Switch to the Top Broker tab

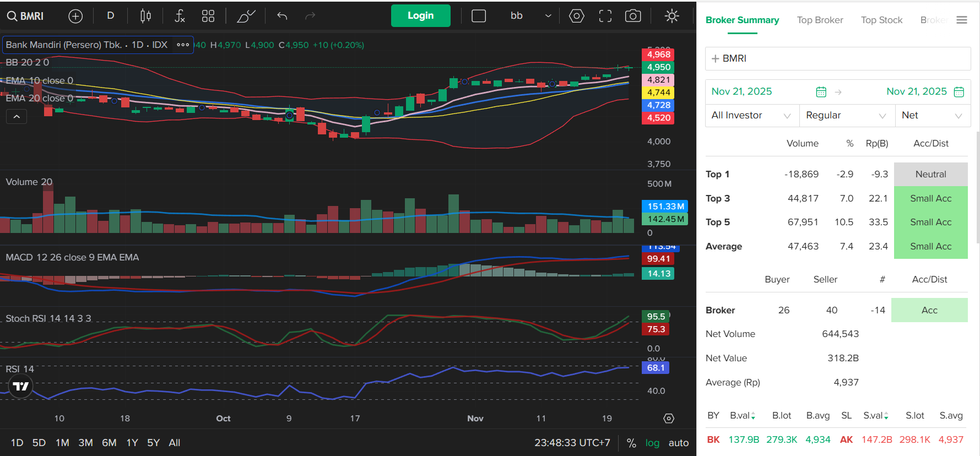820,20
